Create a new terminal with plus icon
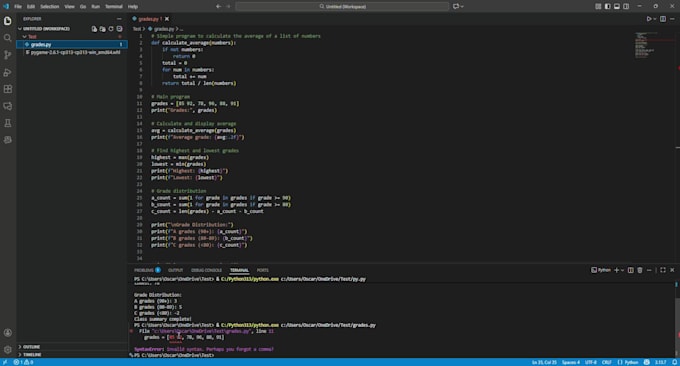This screenshot has height=366, width=680. click(x=616, y=270)
